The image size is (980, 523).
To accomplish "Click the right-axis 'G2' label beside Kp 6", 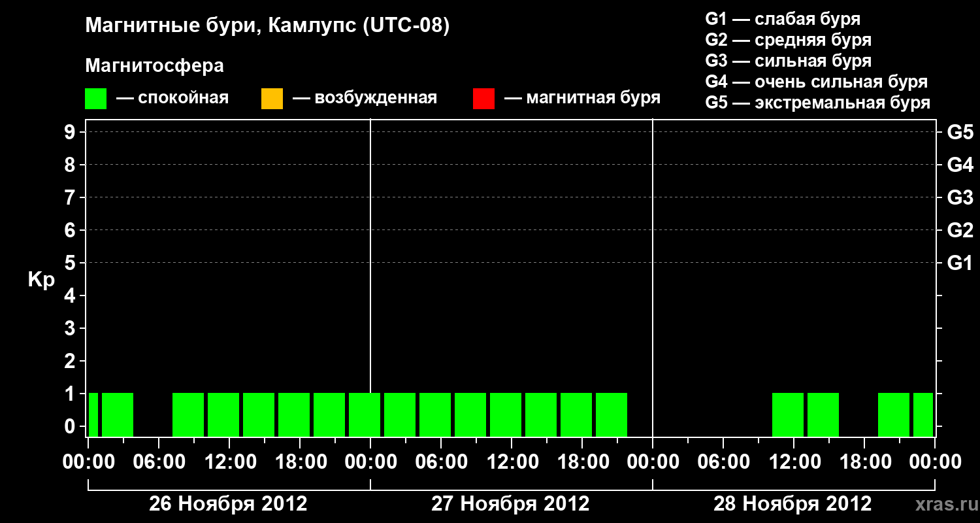I will pyautogui.click(x=960, y=230).
